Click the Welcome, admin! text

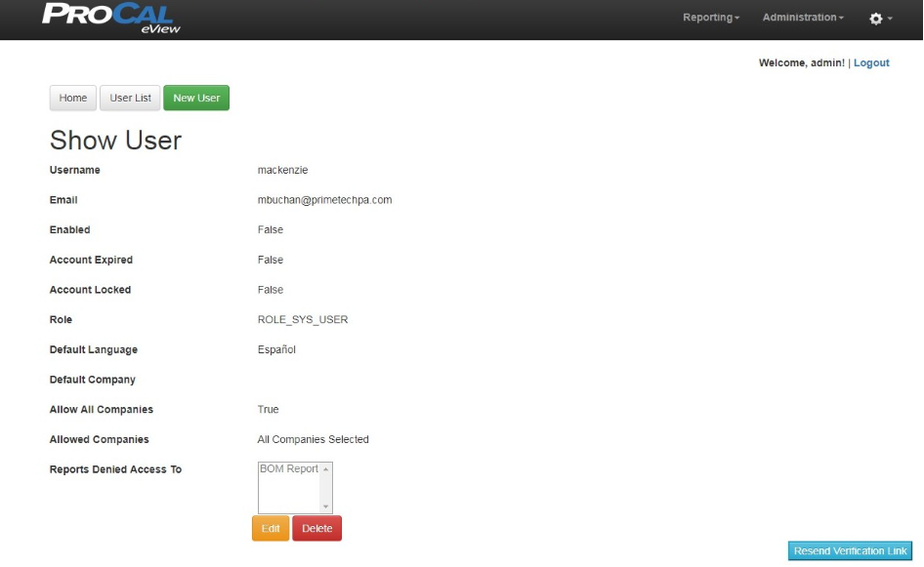click(x=802, y=62)
